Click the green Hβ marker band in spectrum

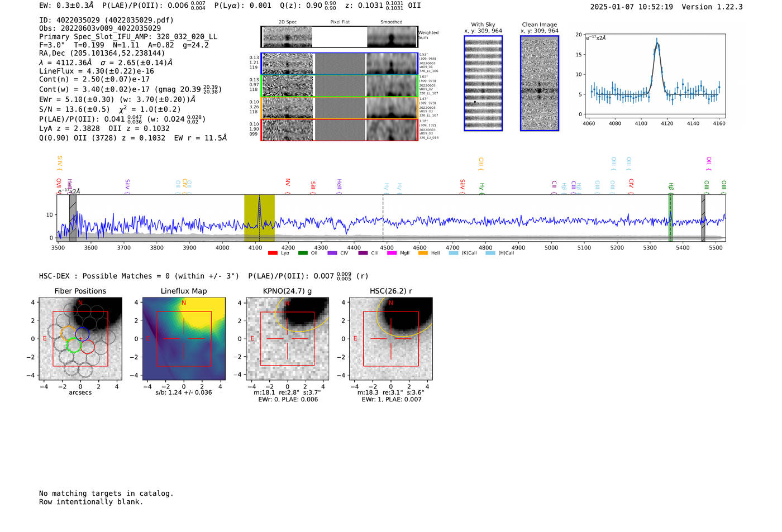(x=670, y=218)
